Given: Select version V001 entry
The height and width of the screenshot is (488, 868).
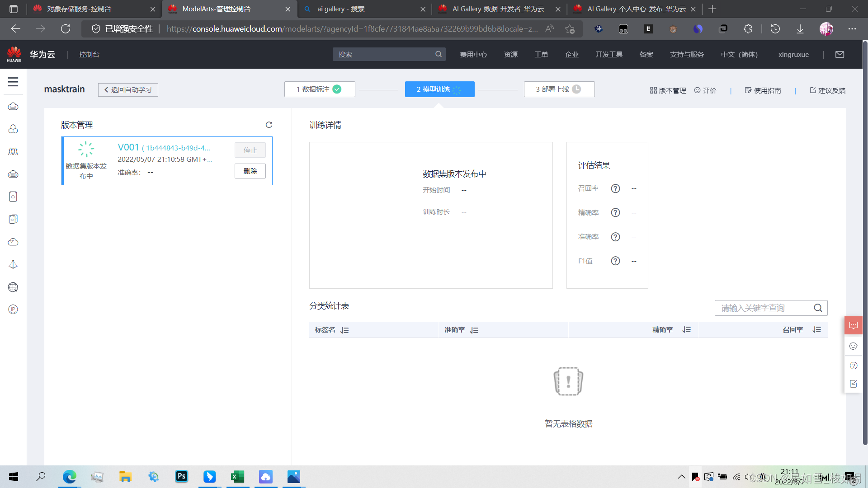Looking at the screenshot, I should click(167, 161).
